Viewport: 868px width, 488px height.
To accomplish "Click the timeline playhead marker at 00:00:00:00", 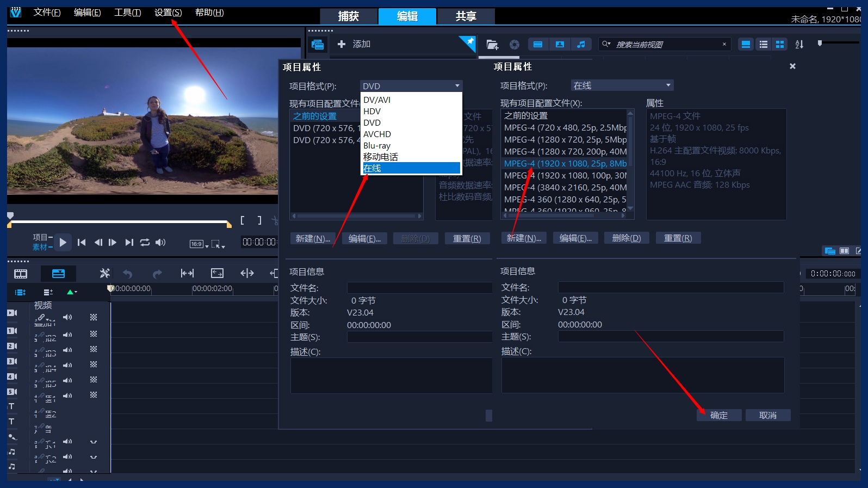I will (110, 288).
